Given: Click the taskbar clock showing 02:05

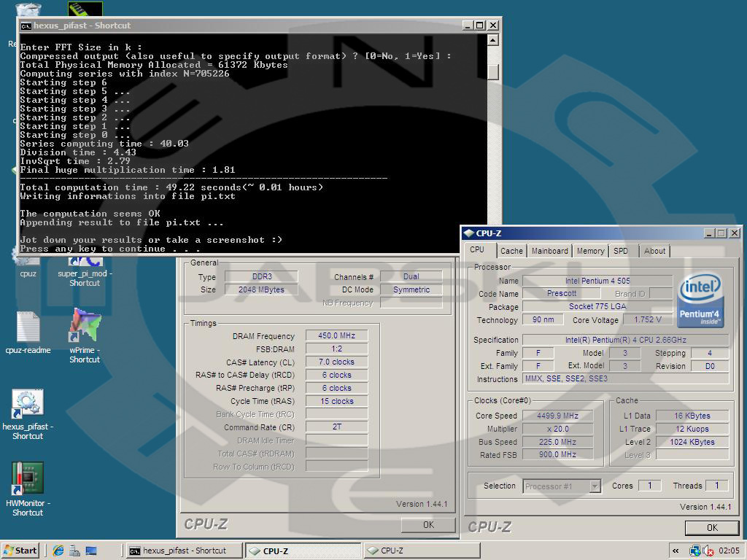Looking at the screenshot, I should point(729,551).
